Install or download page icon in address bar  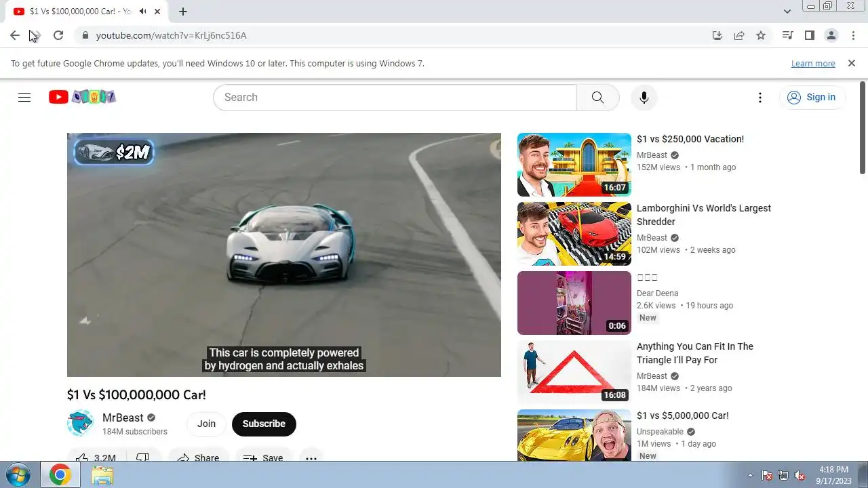click(717, 35)
